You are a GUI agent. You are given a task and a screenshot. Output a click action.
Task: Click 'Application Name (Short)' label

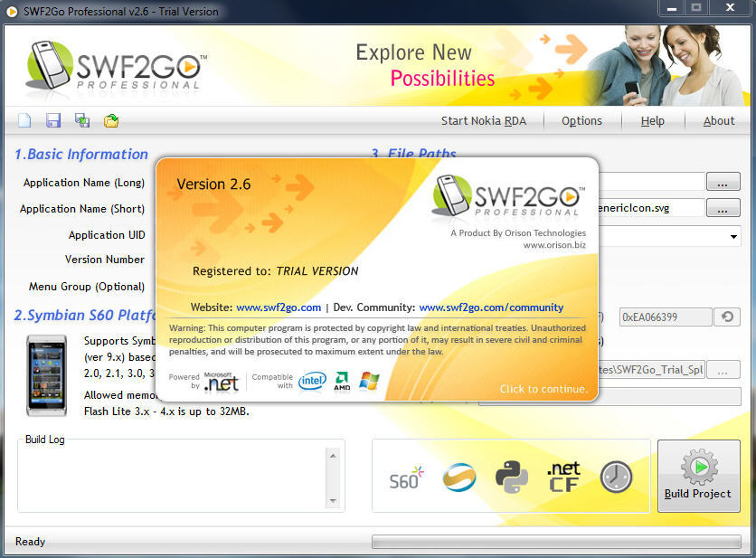82,208
